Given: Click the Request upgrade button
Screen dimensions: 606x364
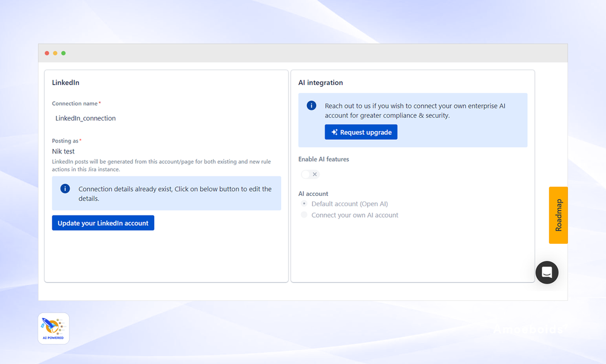Looking at the screenshot, I should pos(361,132).
